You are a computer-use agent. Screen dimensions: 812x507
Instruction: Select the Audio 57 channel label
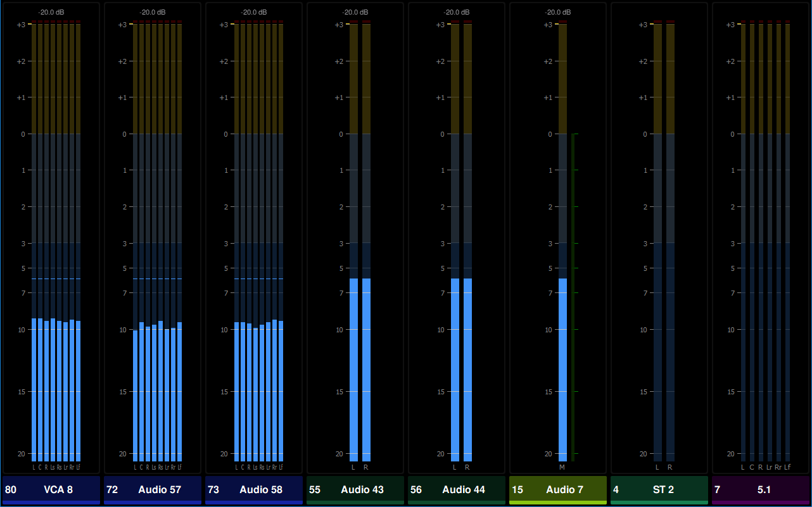tap(160, 489)
